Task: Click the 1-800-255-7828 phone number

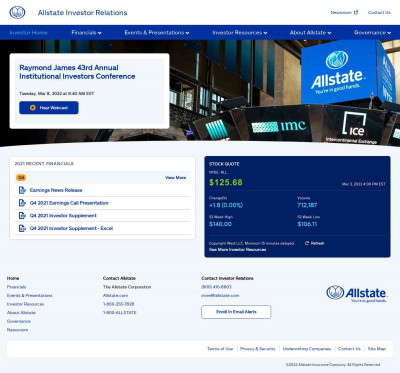Action: point(118,304)
